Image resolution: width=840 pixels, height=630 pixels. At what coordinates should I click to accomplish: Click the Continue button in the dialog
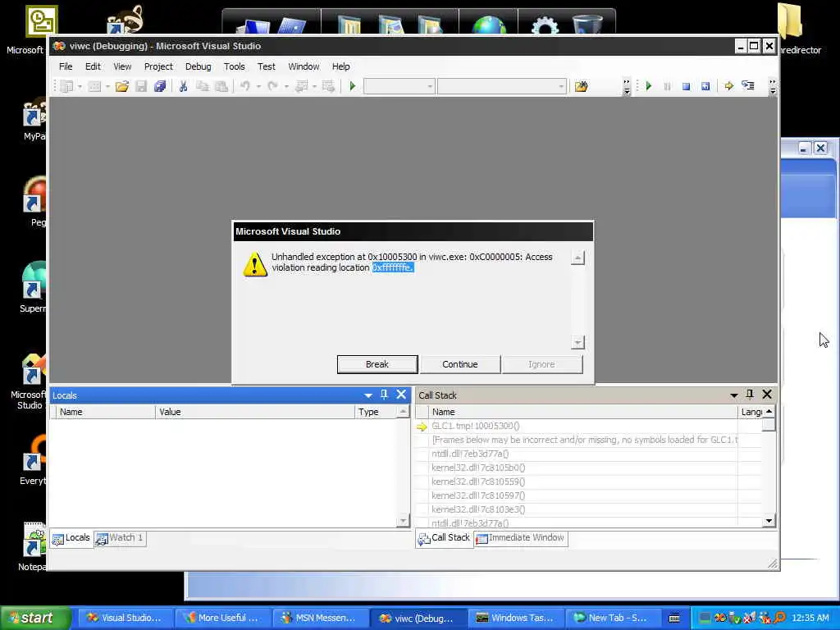point(459,364)
